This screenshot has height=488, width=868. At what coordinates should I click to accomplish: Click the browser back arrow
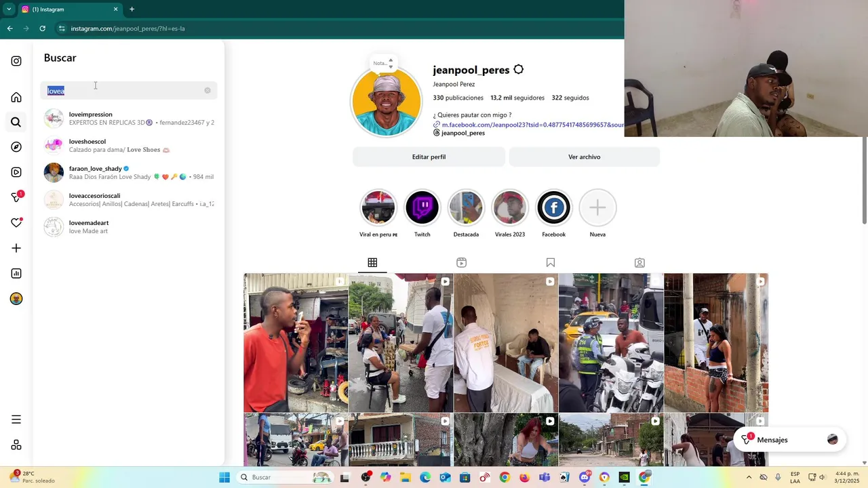(x=9, y=28)
